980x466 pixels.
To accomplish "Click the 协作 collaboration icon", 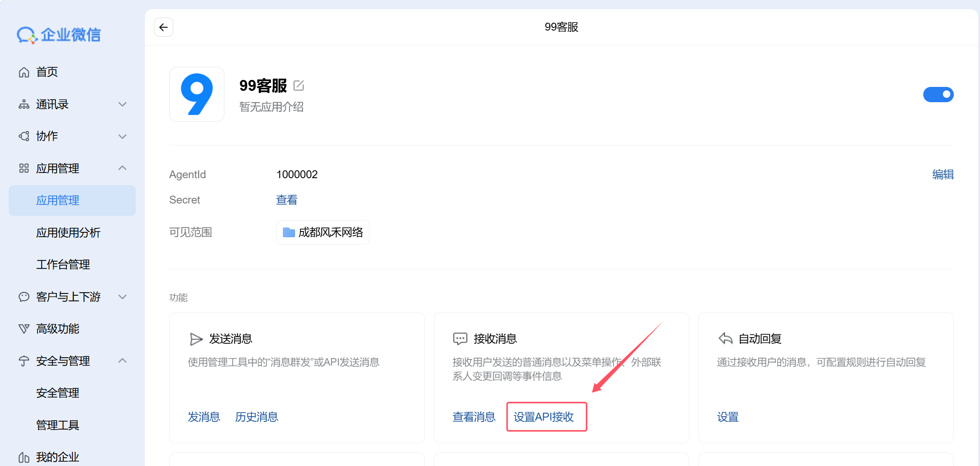I will pos(24,136).
